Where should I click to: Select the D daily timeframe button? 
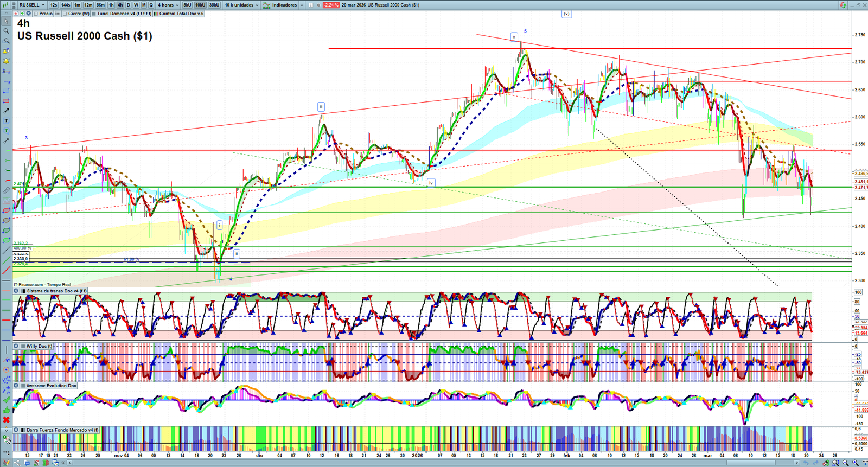129,5
